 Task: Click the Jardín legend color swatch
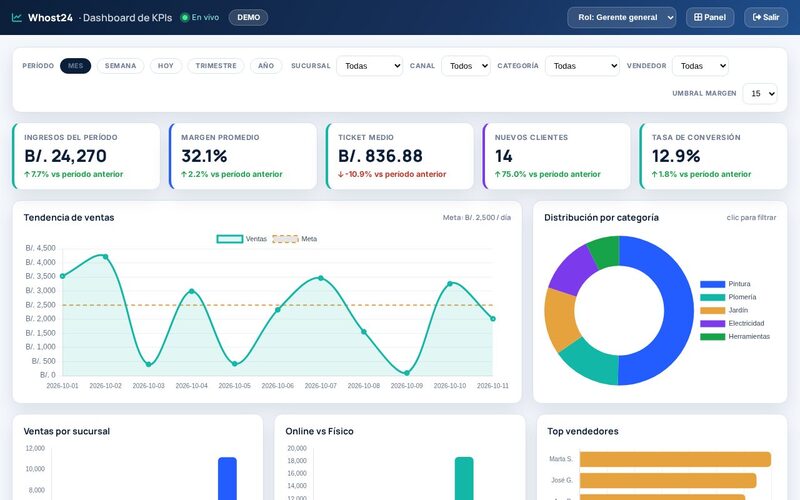click(712, 310)
